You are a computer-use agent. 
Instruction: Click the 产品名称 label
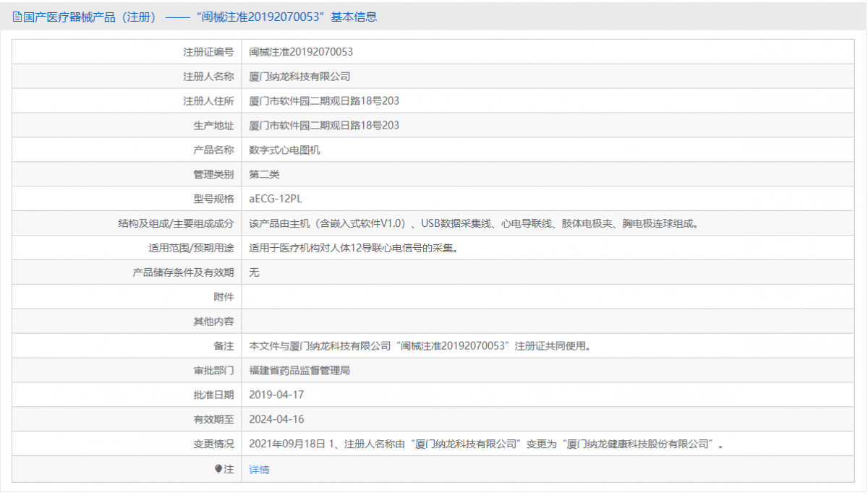pos(213,150)
